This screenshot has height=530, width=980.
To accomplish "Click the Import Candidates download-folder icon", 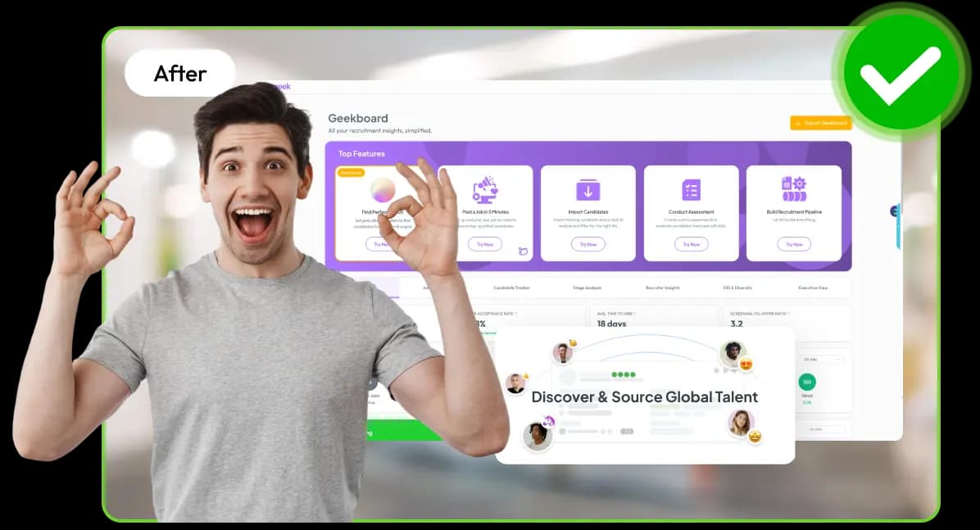I will click(x=588, y=190).
